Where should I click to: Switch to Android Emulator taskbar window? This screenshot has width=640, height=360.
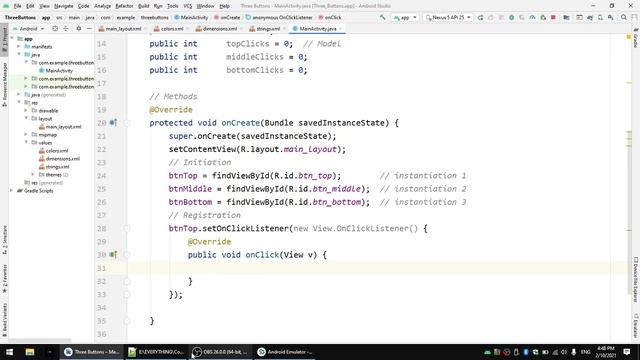pyautogui.click(x=285, y=351)
